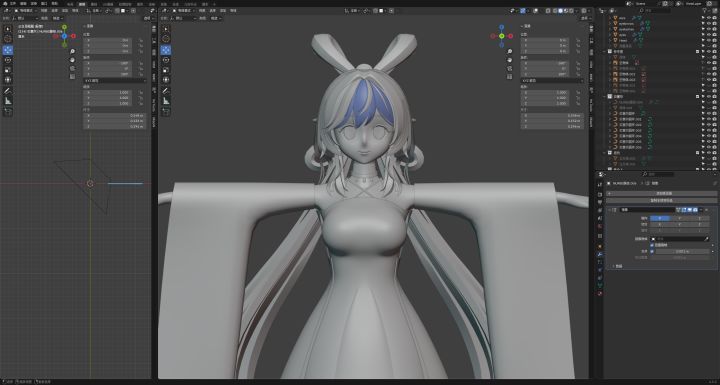This screenshot has width=720, height=385.
Task: Toggle the mirror Y axis button
Action: (680, 219)
